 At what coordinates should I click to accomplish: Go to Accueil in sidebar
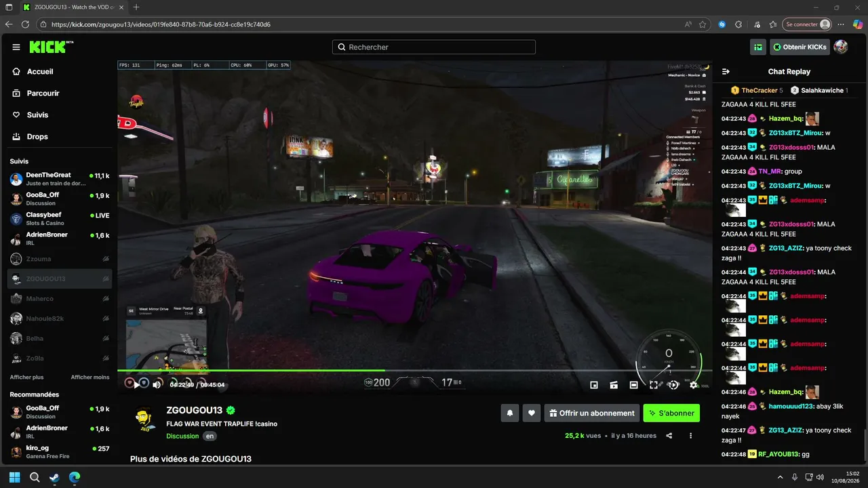40,72
